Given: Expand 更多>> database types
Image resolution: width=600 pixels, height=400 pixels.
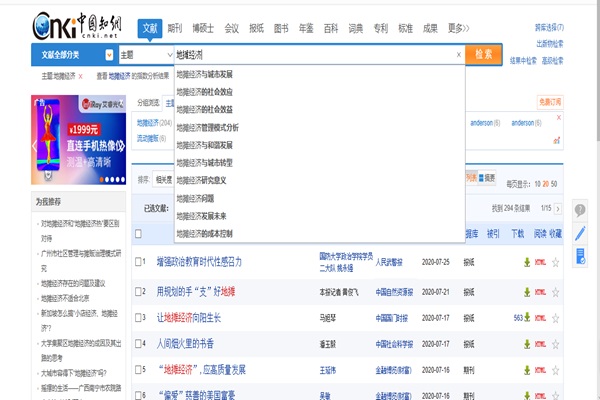Looking at the screenshot, I should tap(458, 28).
